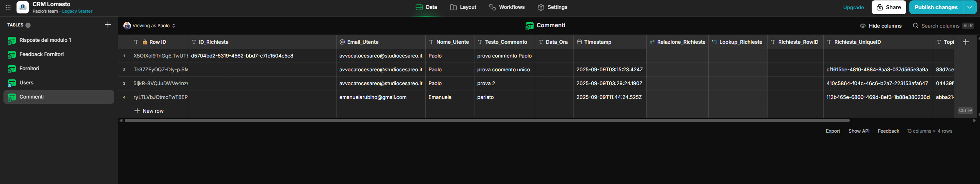The image size is (980, 184).
Task: Toggle Hide columns eye control
Action: [881, 26]
